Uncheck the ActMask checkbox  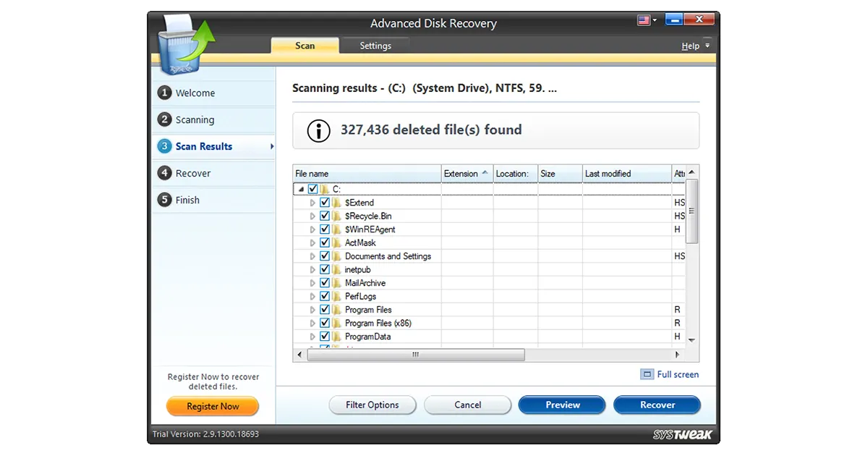tap(325, 242)
